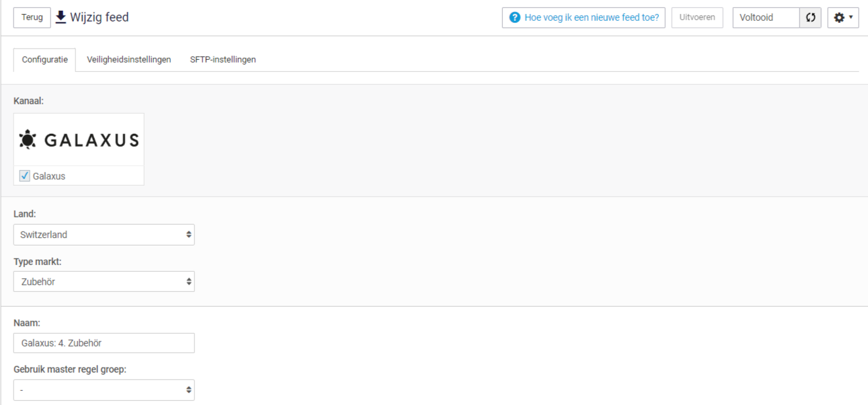Click the 'Land:' label
This screenshot has height=405, width=868.
coord(25,214)
